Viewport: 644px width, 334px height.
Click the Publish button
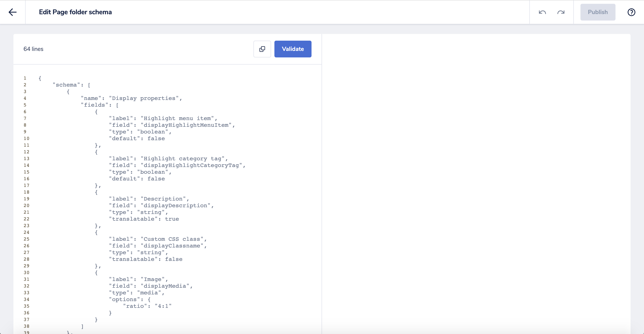pos(597,12)
